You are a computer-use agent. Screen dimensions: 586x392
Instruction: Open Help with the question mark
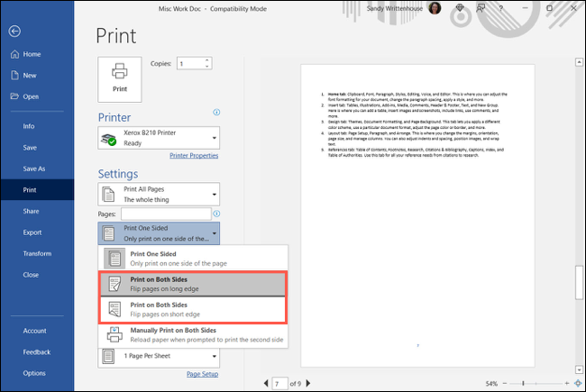pyautogui.click(x=500, y=8)
